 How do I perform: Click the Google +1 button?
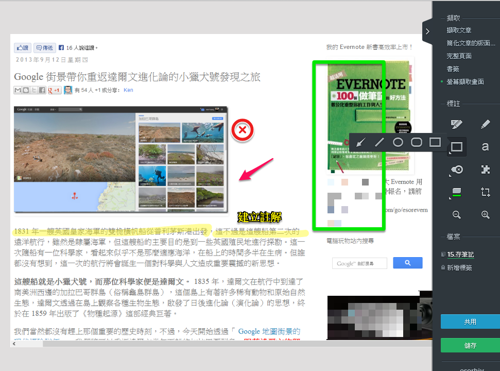click(x=54, y=90)
